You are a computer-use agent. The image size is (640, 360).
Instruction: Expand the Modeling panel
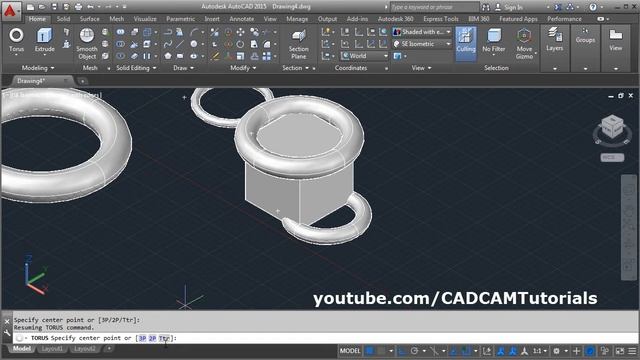[x=38, y=68]
